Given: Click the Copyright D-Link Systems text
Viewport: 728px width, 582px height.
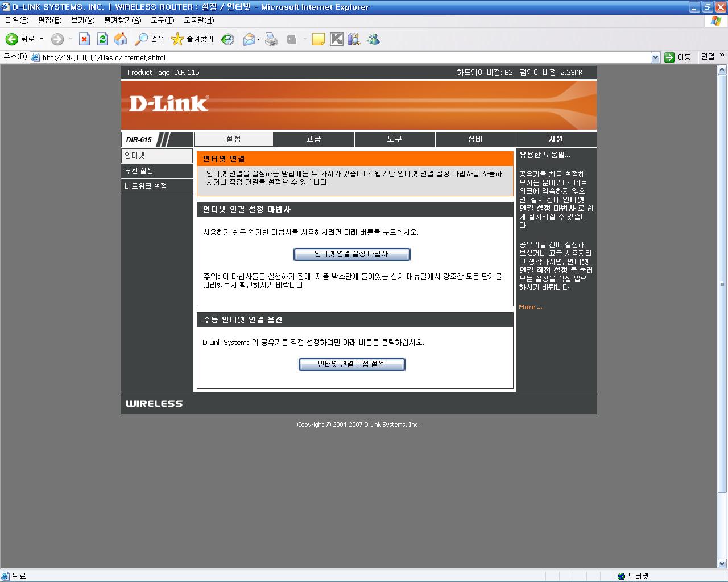Looking at the screenshot, I should click(x=358, y=425).
